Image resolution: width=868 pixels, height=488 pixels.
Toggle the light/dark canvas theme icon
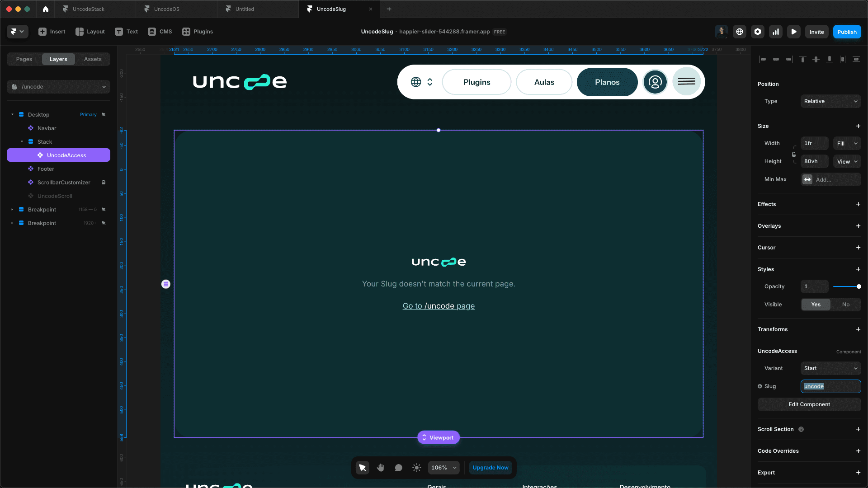point(417,468)
